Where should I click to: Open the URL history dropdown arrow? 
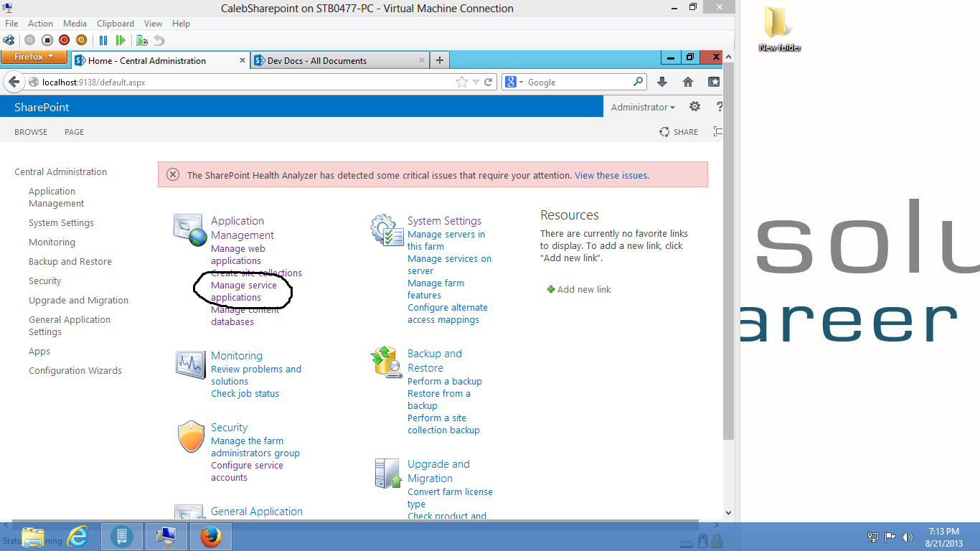476,83
